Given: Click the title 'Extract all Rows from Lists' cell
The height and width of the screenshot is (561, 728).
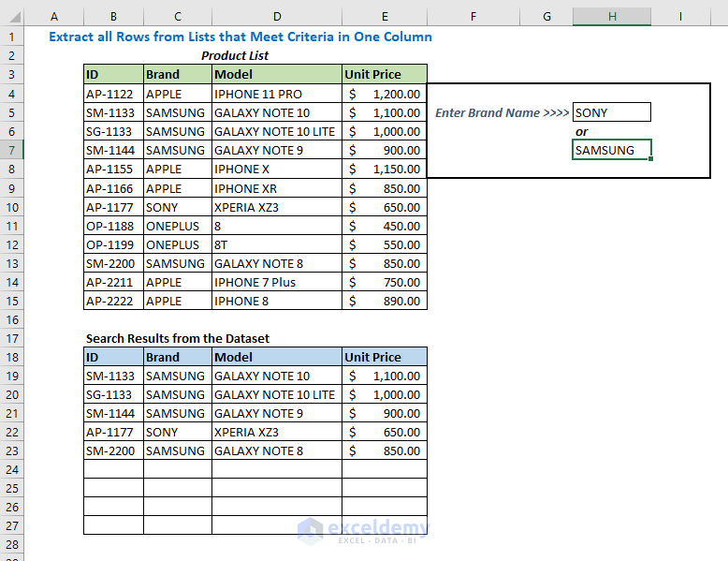Looking at the screenshot, I should [240, 37].
